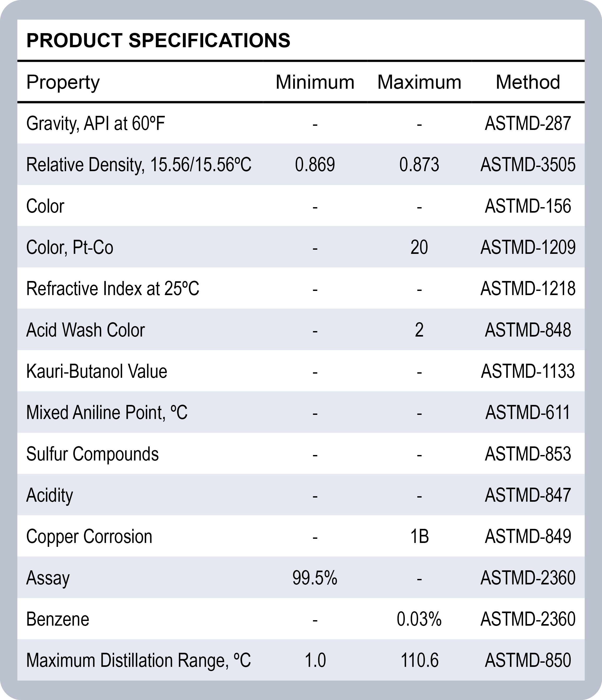Click the ASTMD-611 method cell
Image resolution: width=602 pixels, height=700 pixels.
pos(528,412)
